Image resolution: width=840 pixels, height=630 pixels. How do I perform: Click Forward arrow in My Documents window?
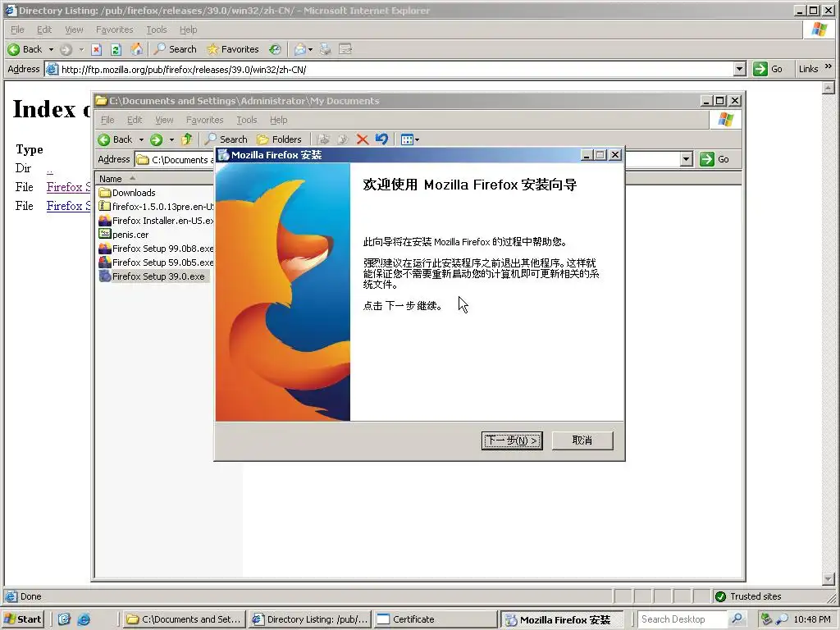coord(156,139)
